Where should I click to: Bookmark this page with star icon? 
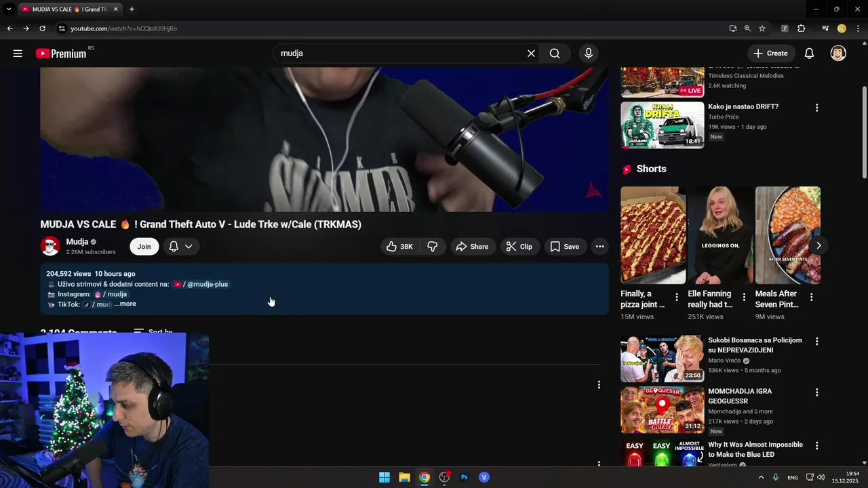pos(762,28)
